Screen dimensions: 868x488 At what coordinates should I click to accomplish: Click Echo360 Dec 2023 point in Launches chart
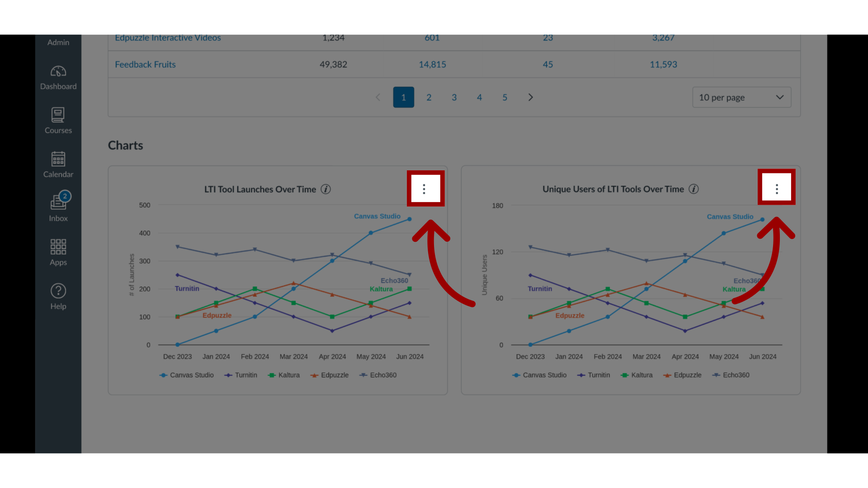click(x=178, y=247)
